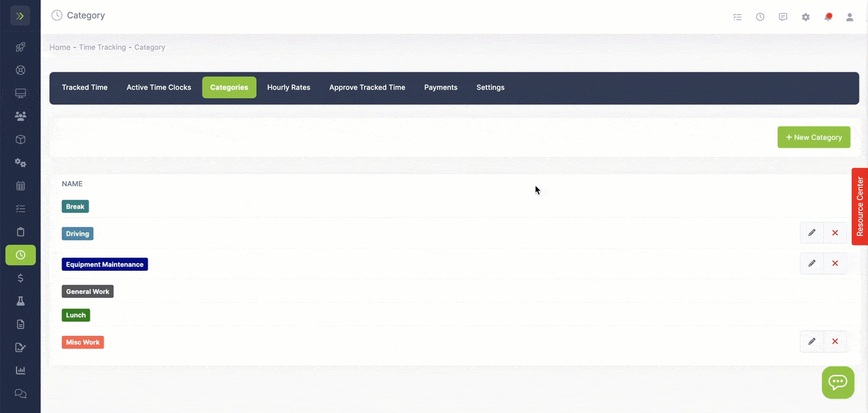Screen dimensions: 868x413
Task: Open the user profile icon
Action: click(x=850, y=17)
